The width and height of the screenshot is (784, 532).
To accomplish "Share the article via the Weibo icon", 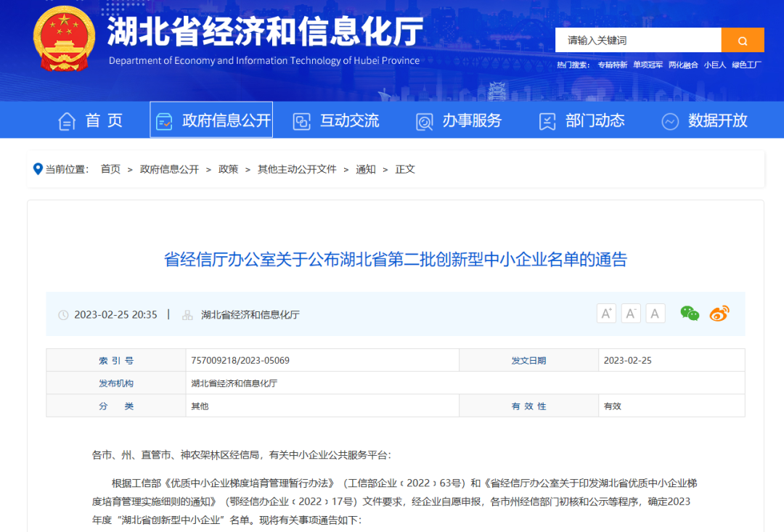I will (x=719, y=314).
